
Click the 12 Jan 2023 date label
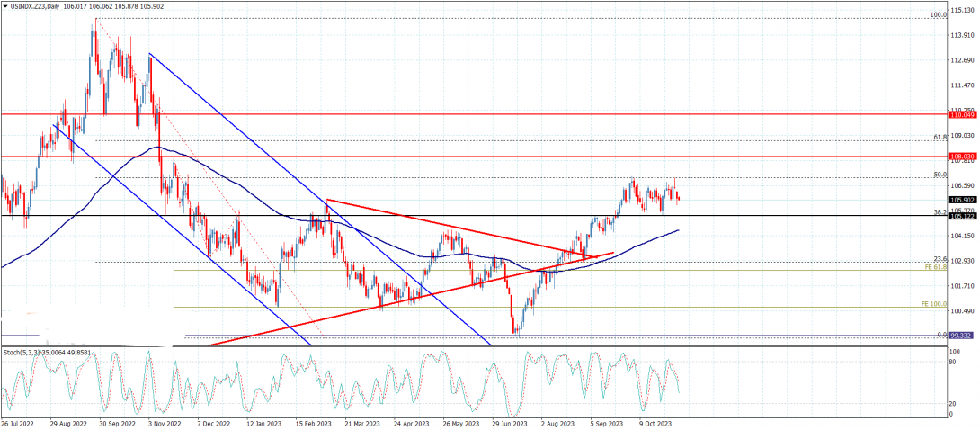click(265, 424)
